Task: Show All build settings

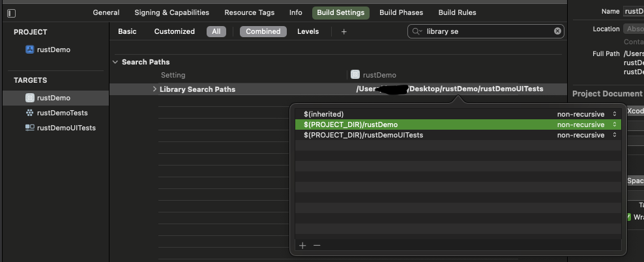Action: point(216,32)
